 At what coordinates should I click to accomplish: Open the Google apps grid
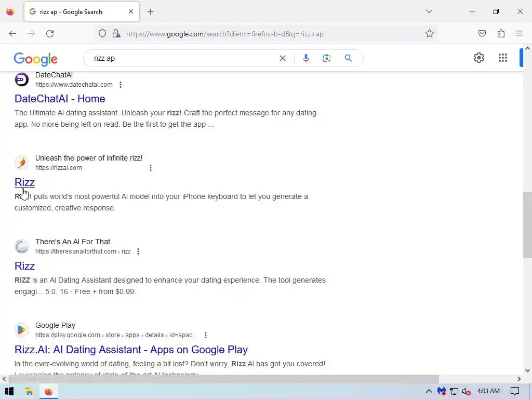pos(503,58)
